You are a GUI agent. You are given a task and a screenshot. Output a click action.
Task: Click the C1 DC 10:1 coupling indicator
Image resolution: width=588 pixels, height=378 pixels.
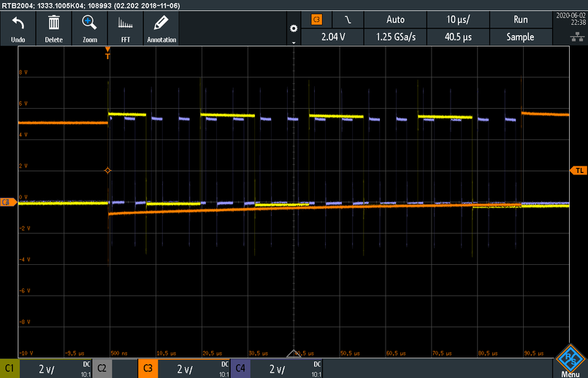86,369
